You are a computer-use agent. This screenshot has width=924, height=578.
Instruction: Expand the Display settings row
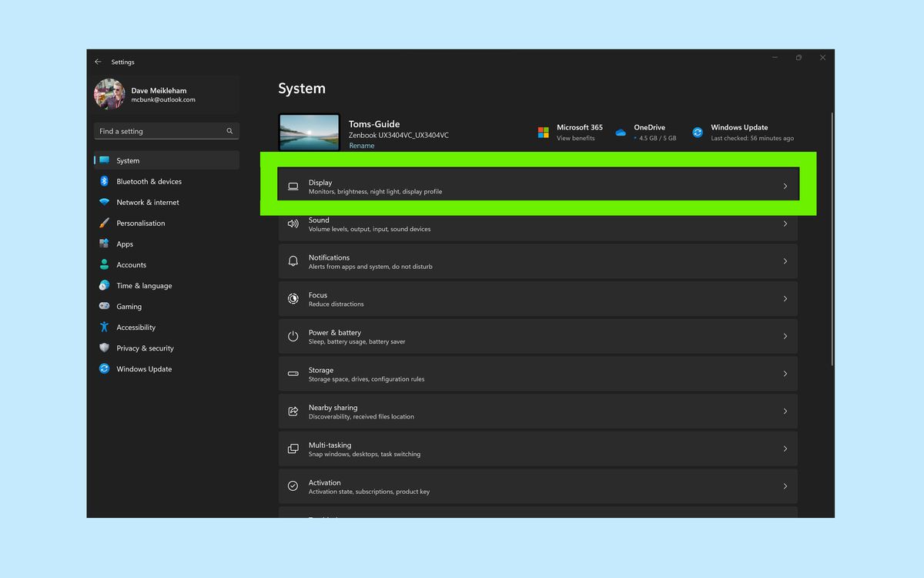tap(537, 186)
